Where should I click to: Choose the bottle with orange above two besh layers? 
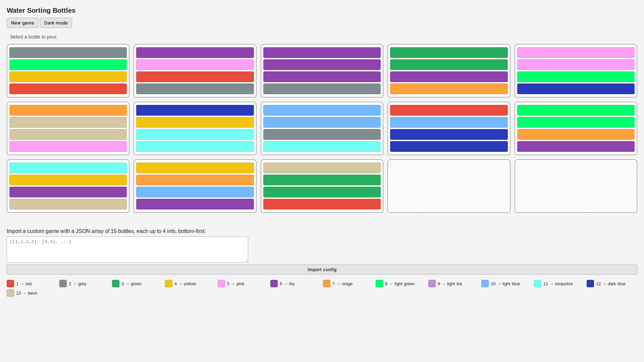tap(68, 128)
